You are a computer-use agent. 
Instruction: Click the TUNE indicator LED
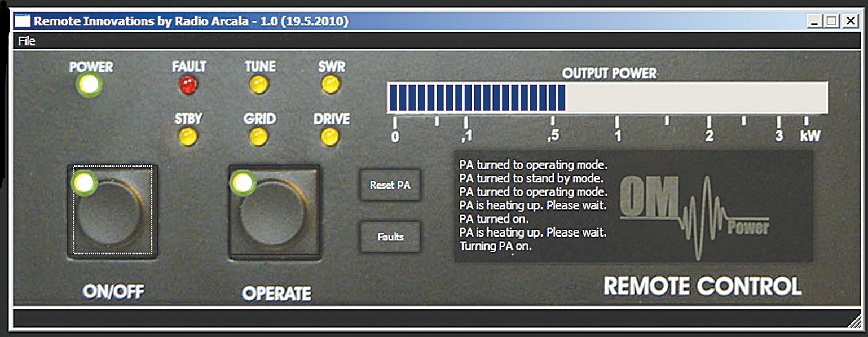[259, 85]
